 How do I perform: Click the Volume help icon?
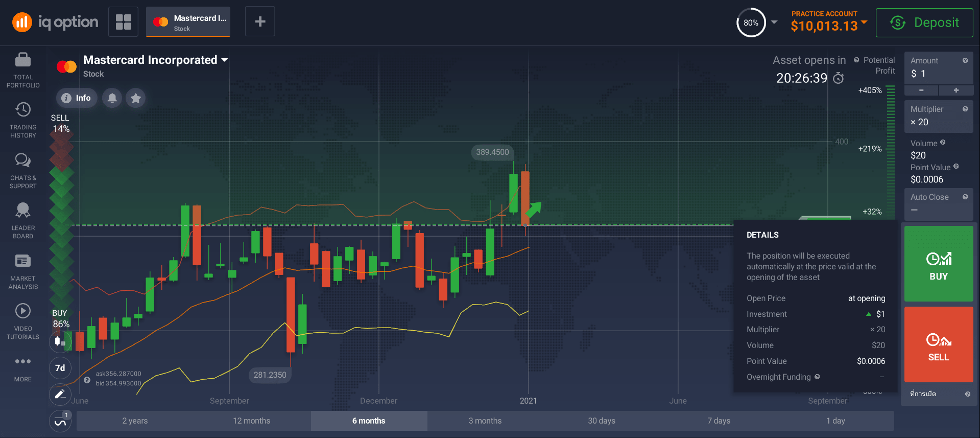coord(943,143)
